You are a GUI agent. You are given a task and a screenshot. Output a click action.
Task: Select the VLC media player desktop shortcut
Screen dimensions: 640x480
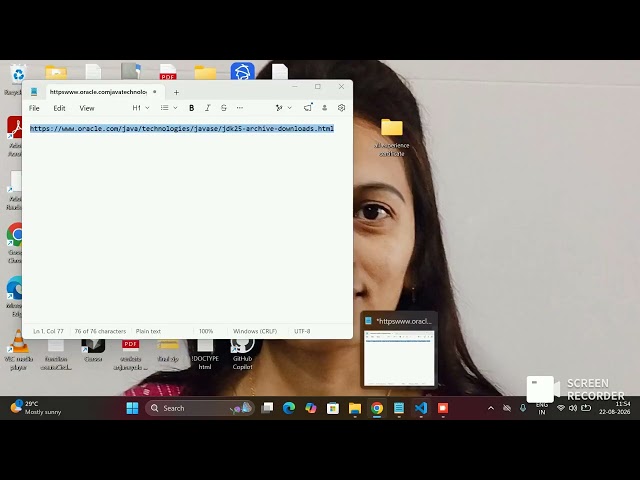tap(18, 350)
